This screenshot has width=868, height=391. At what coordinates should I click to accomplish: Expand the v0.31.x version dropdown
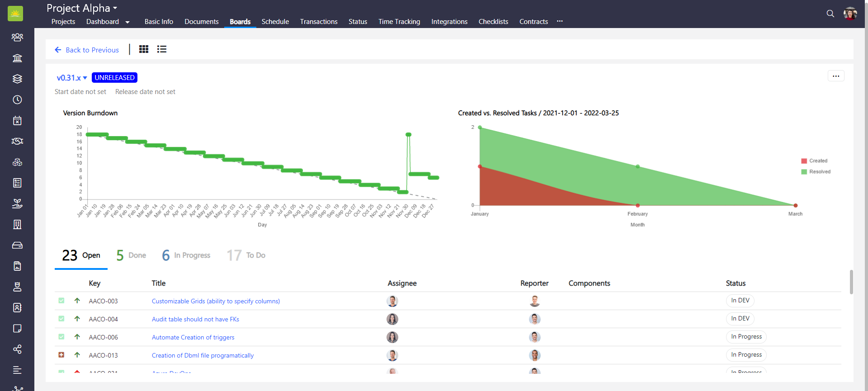point(72,78)
